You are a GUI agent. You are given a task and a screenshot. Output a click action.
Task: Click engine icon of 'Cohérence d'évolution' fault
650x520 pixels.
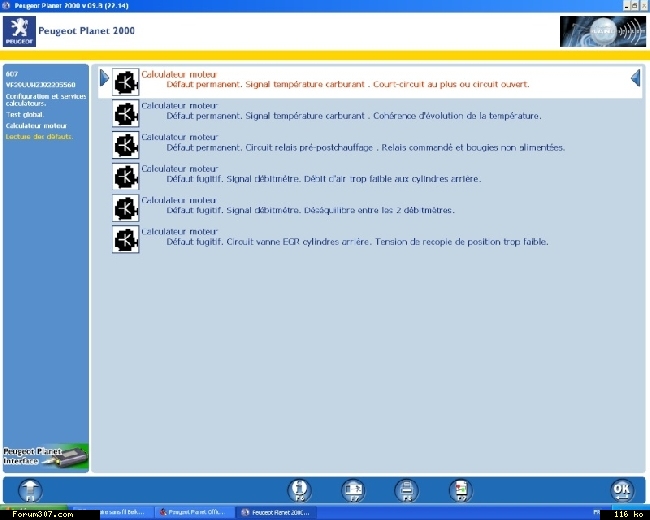(x=126, y=114)
